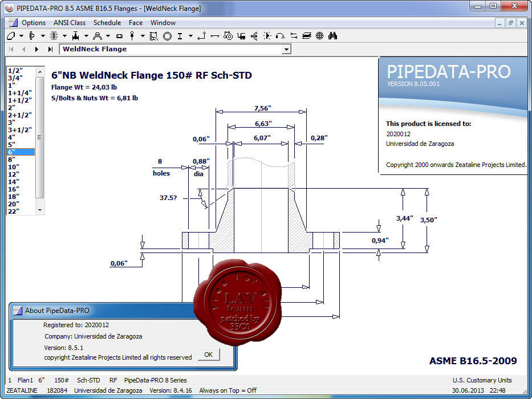Viewport: 532px width, 399px height.
Task: Click the bolted flange joint toolbar icon
Action: coord(54,36)
